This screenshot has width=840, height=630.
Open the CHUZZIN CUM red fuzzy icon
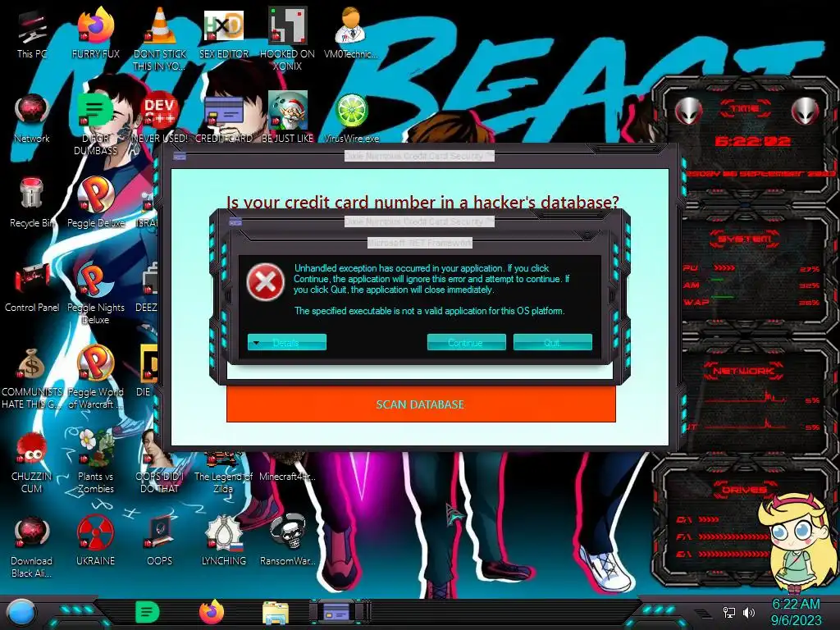pos(32,462)
